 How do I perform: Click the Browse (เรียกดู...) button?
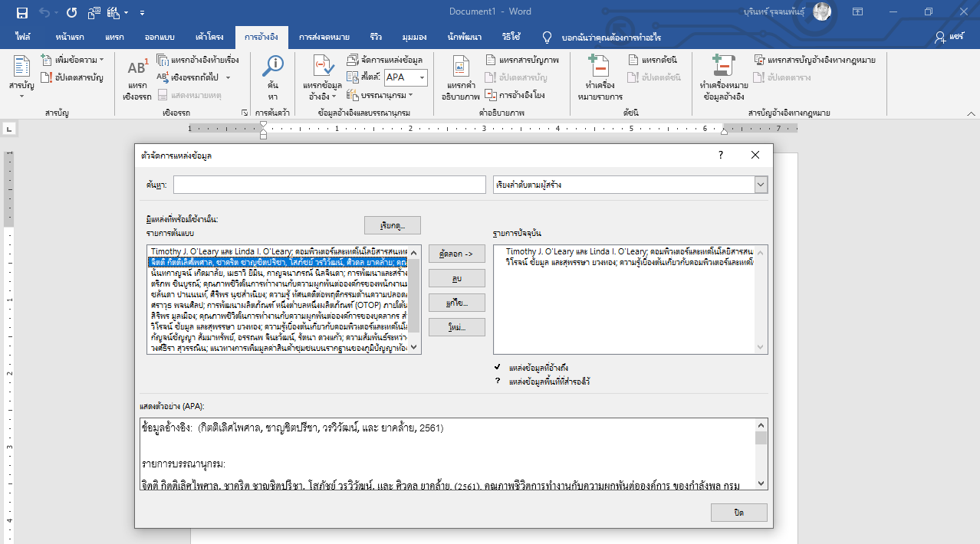(393, 226)
